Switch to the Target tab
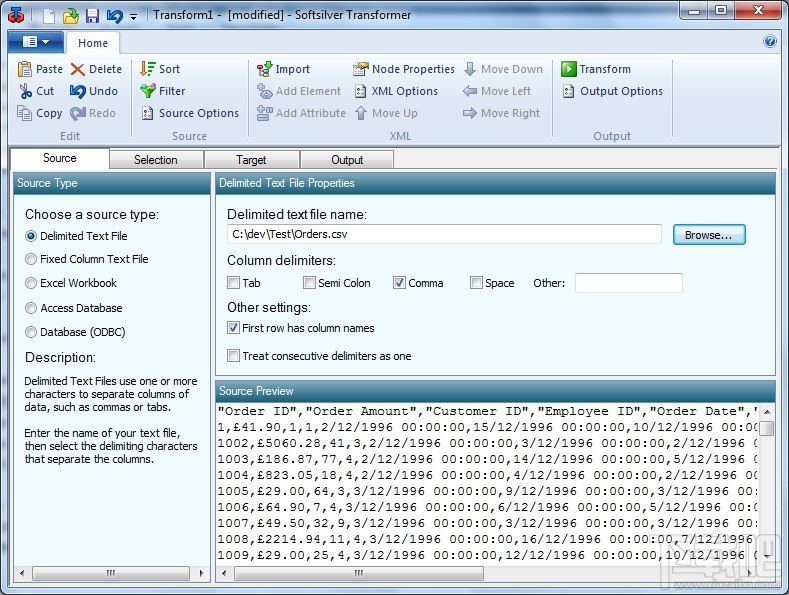The height and width of the screenshot is (595, 789). (251, 160)
